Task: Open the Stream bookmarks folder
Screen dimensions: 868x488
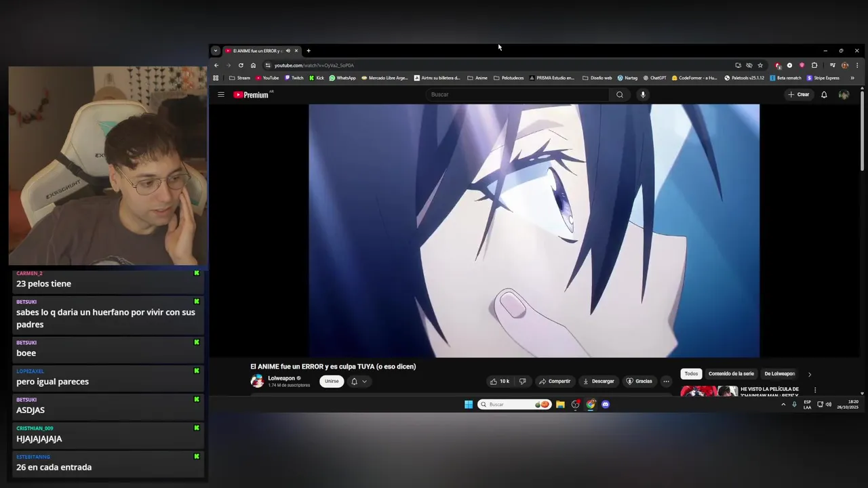Action: [x=240, y=78]
